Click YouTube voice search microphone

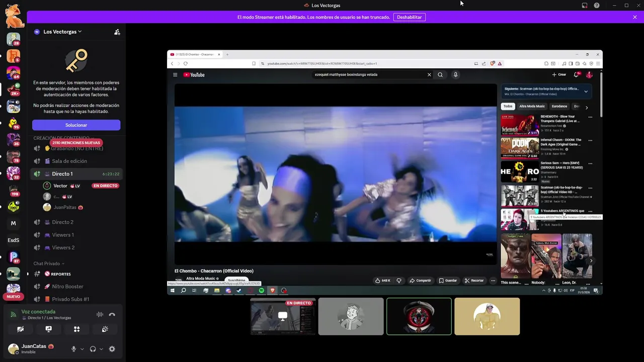point(456,74)
